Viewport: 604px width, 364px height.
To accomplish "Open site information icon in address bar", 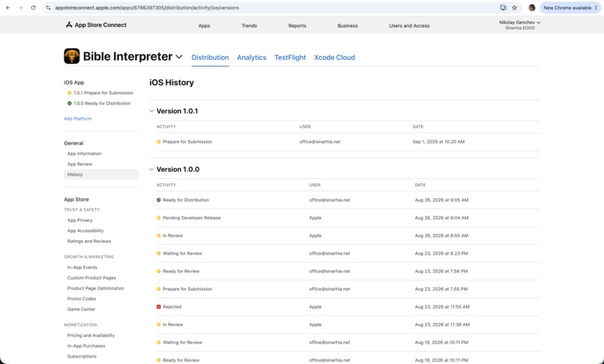I will point(48,7).
